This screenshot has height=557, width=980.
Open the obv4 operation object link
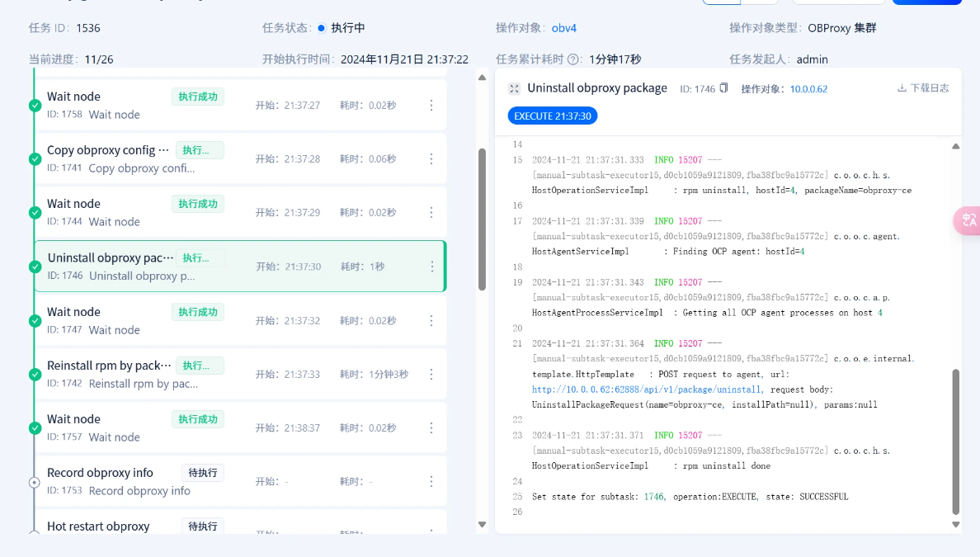(x=564, y=28)
